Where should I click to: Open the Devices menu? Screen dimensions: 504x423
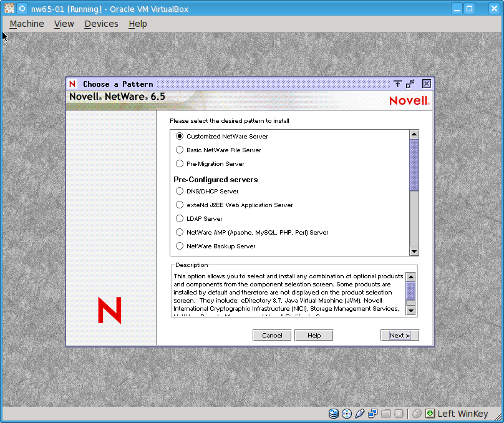[x=101, y=24]
